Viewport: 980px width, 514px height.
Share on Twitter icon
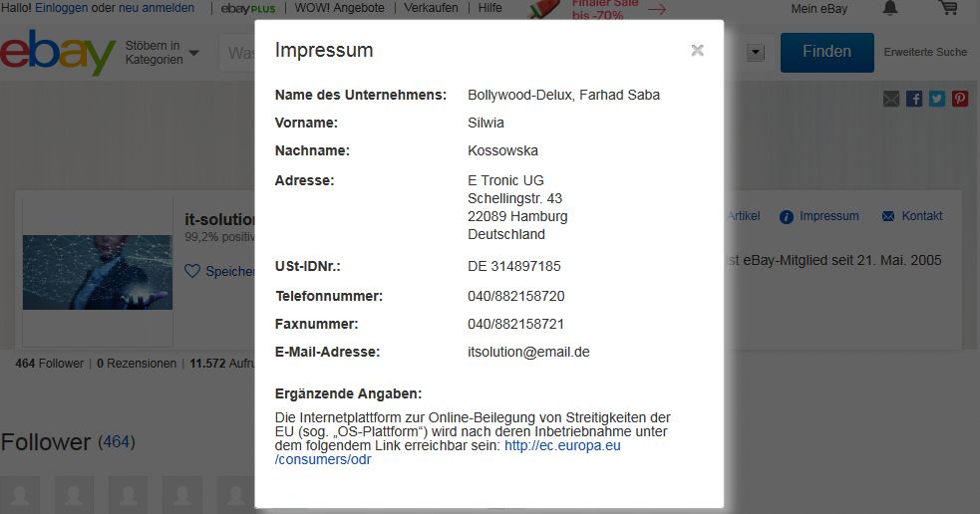pyautogui.click(x=937, y=99)
